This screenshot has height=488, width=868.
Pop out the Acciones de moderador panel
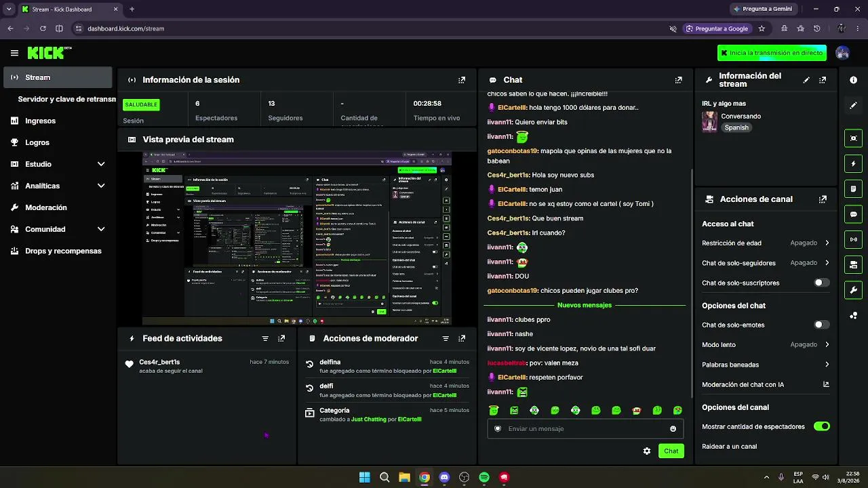click(462, 338)
